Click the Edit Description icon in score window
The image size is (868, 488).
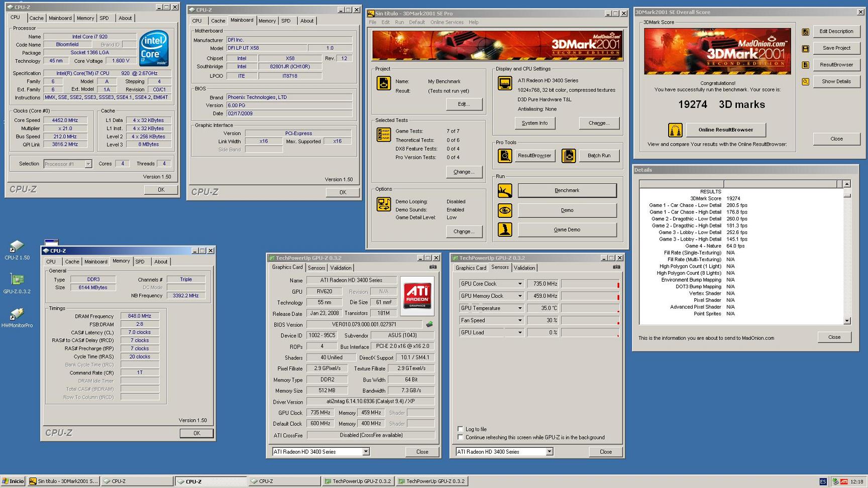pos(806,32)
